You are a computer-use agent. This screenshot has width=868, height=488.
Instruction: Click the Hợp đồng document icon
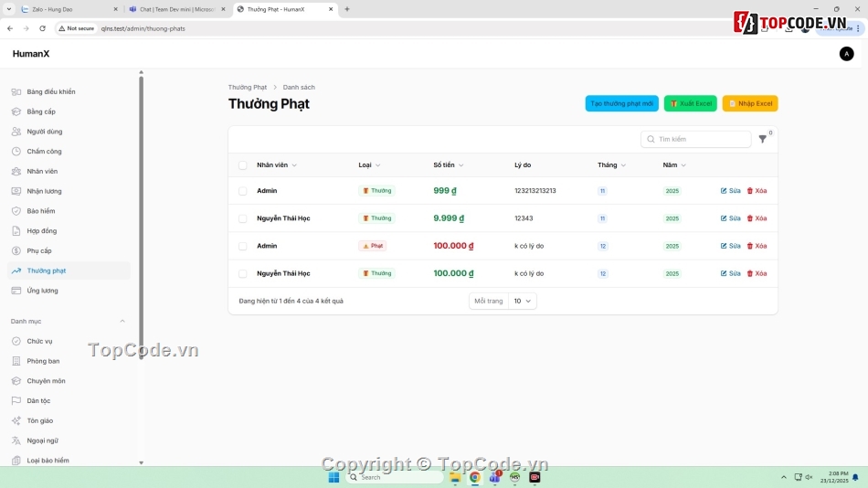pos(16,231)
